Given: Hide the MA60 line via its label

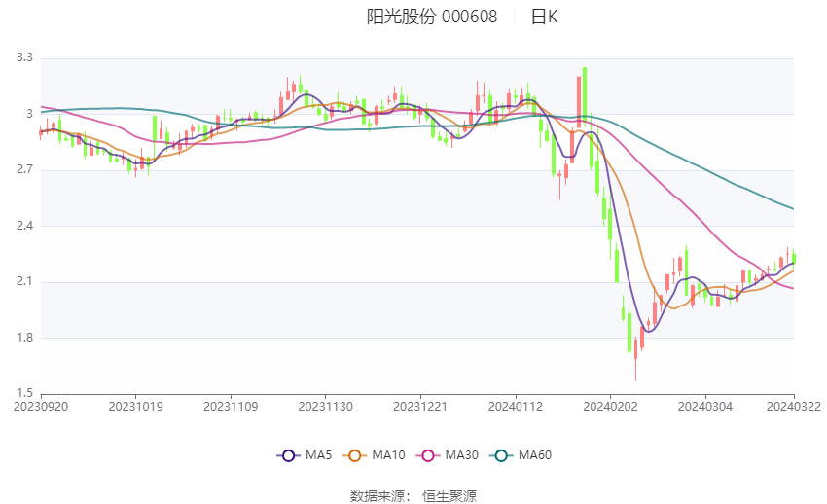Looking at the screenshot, I should (x=535, y=455).
